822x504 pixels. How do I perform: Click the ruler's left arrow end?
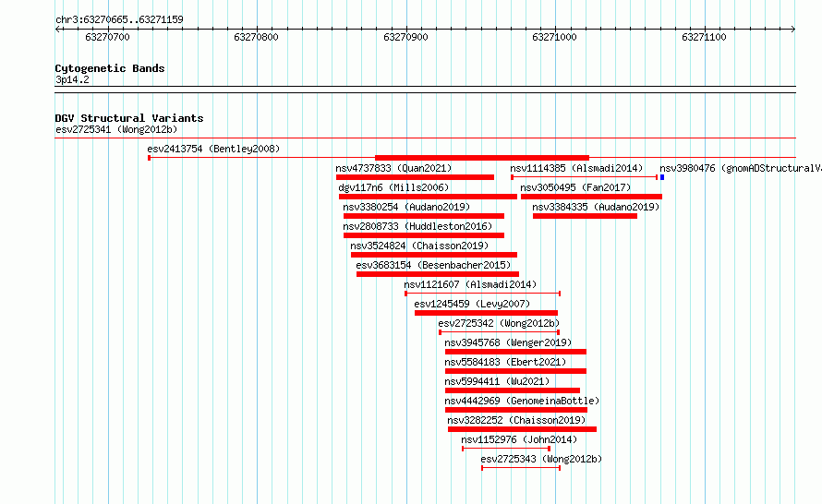[57, 30]
